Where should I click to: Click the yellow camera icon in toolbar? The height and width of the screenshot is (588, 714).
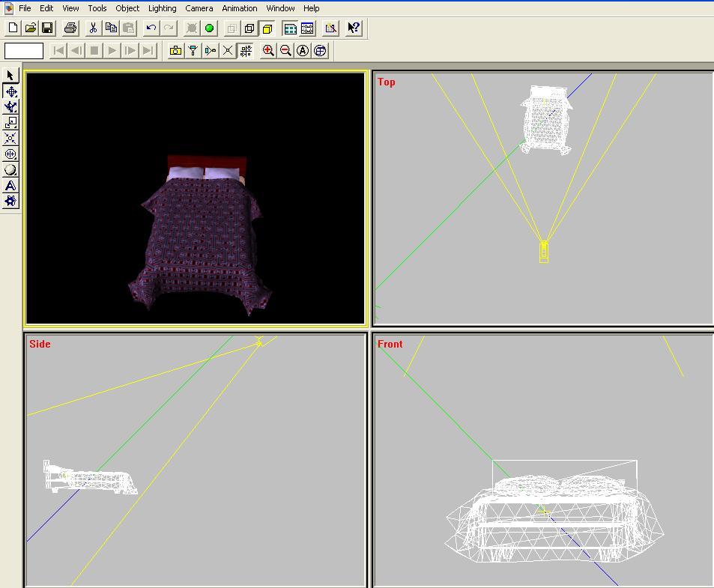coord(175,51)
